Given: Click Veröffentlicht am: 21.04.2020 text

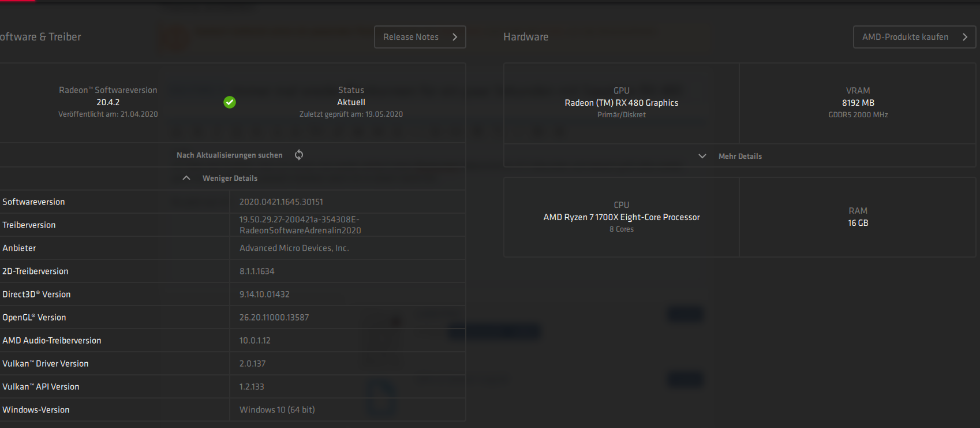Looking at the screenshot, I should [108, 114].
